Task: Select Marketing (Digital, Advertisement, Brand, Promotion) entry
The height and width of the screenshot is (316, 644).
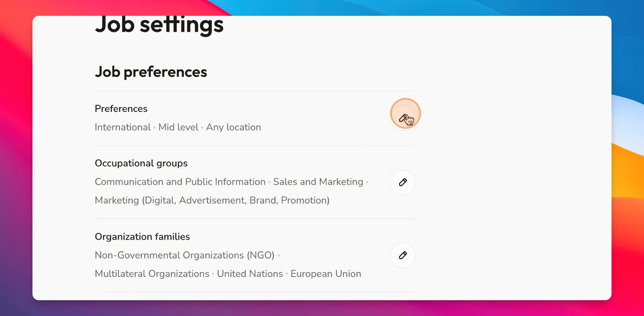Action: tap(212, 201)
